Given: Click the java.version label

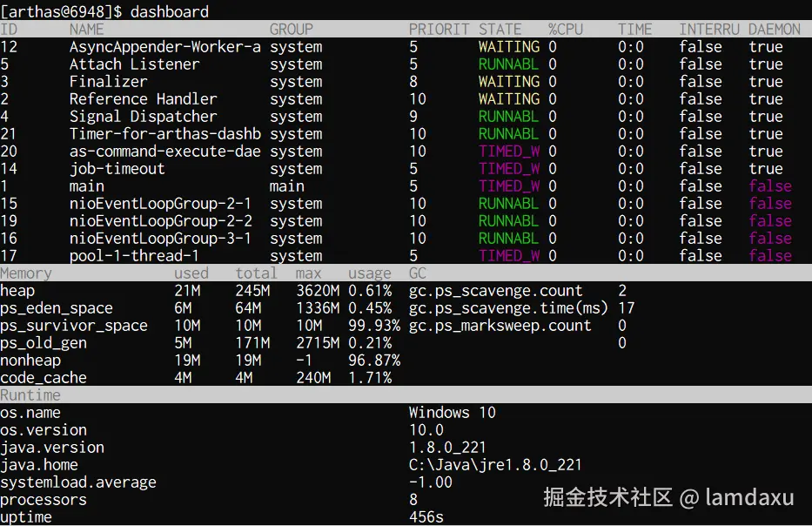Looking at the screenshot, I should pyautogui.click(x=52, y=448).
